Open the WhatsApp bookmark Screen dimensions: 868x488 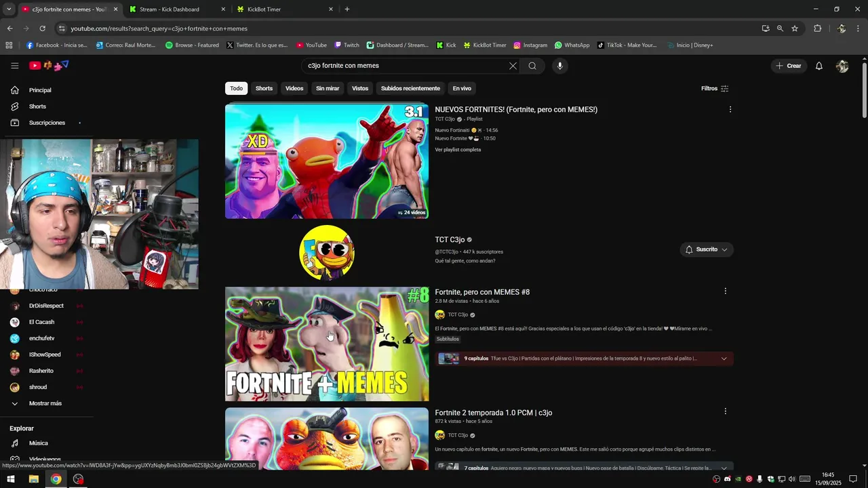point(572,45)
